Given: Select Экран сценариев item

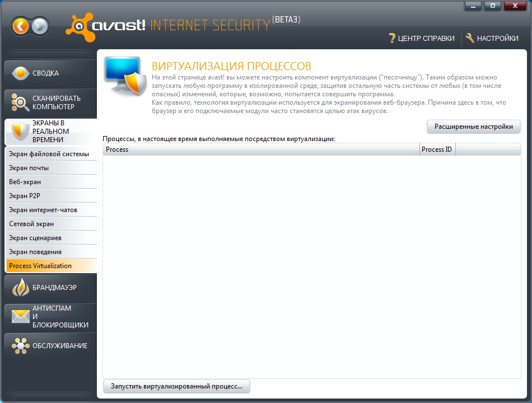Looking at the screenshot, I should pos(52,238).
